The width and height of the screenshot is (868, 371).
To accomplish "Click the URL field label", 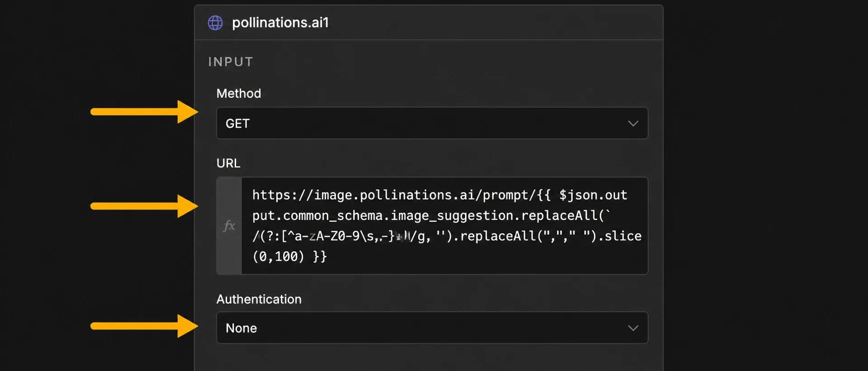I will click(x=228, y=163).
